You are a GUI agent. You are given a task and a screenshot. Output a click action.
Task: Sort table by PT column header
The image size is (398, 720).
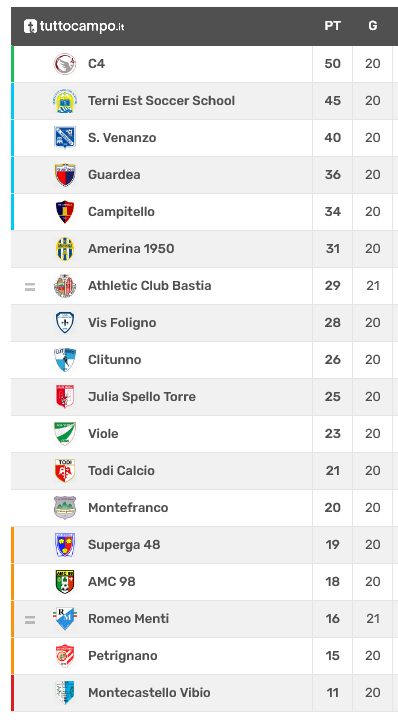click(332, 26)
